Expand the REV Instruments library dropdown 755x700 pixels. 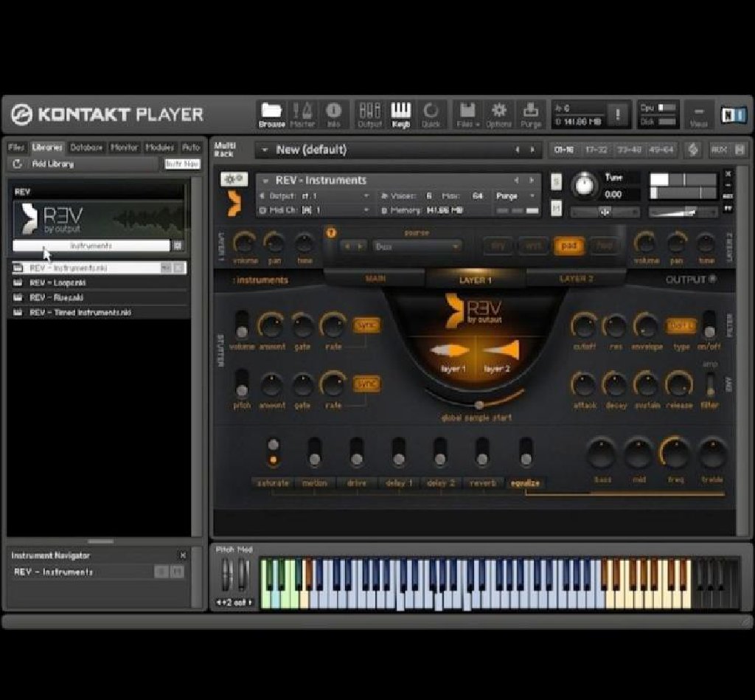[x=91, y=246]
